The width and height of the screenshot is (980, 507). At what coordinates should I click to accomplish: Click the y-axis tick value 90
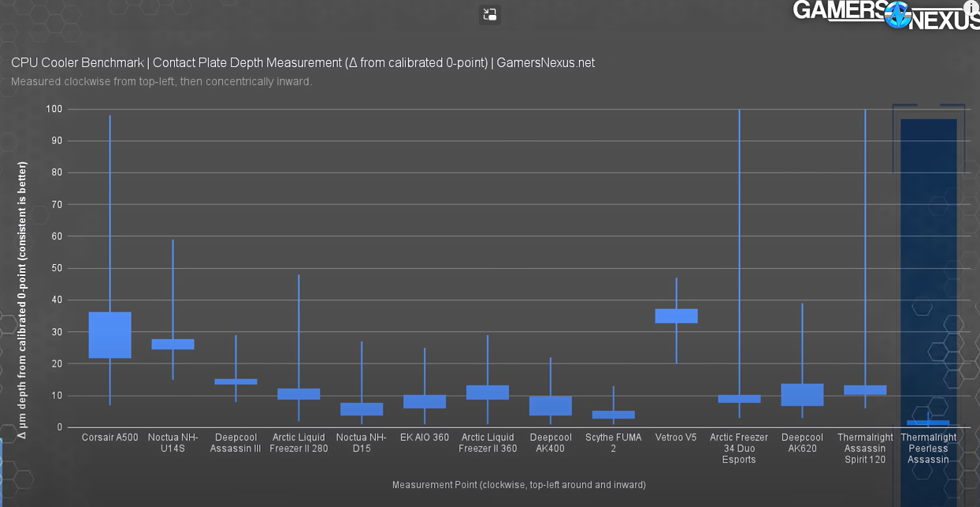point(57,140)
